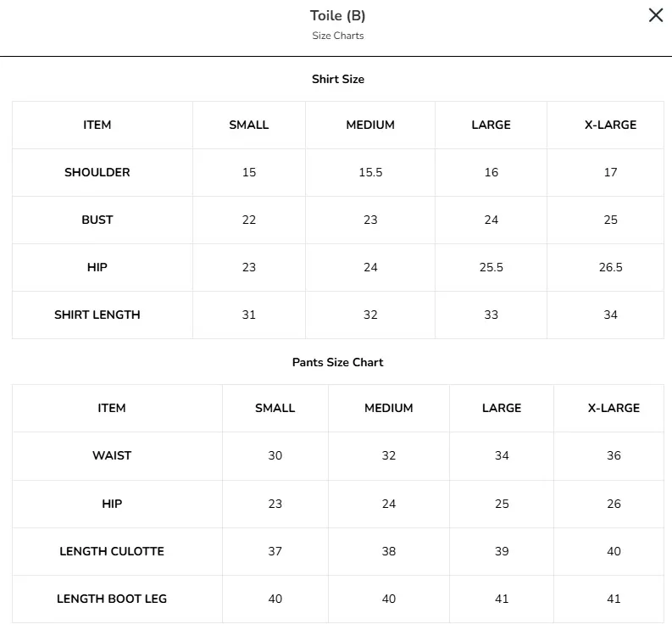Click the BUST row label

pyautogui.click(x=97, y=220)
